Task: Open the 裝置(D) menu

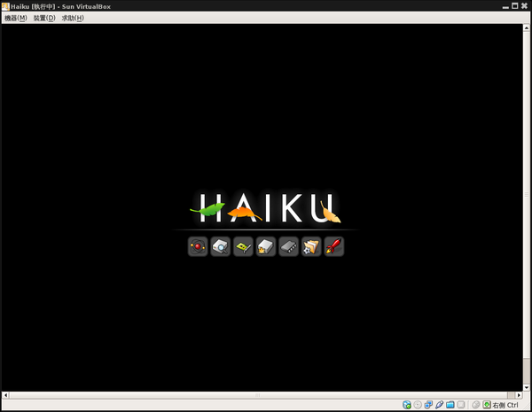Action: pyautogui.click(x=44, y=18)
